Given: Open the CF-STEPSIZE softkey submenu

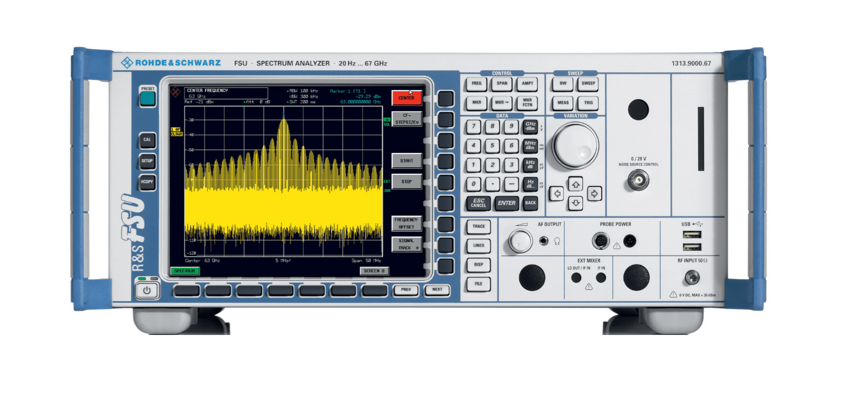Looking at the screenshot, I should 407,119.
